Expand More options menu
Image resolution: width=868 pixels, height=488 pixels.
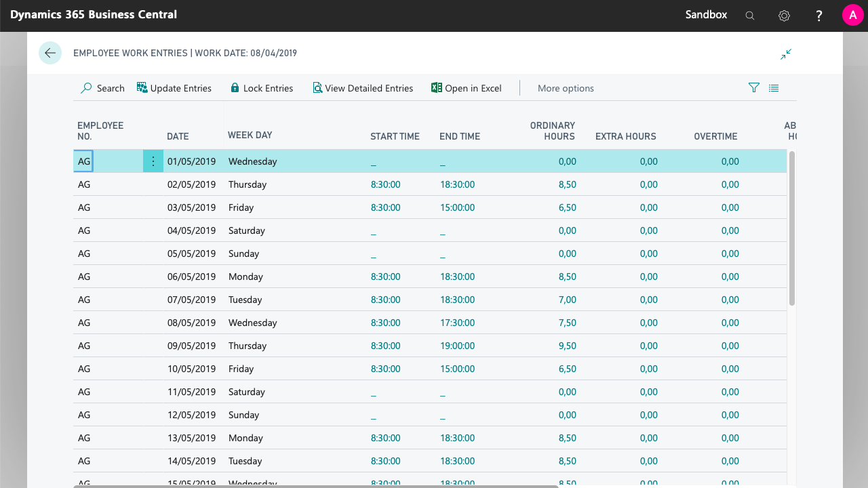565,88
